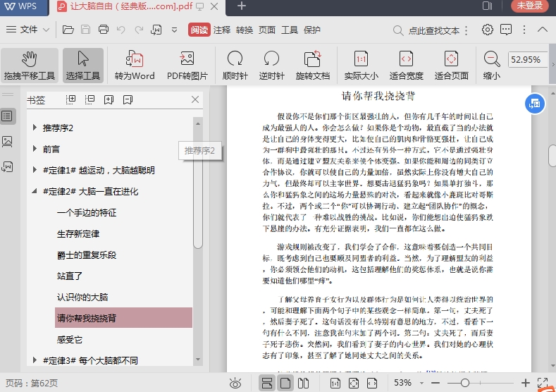The width and height of the screenshot is (556, 392).
Task: Open a new tab with plus button
Action: (x=242, y=6)
